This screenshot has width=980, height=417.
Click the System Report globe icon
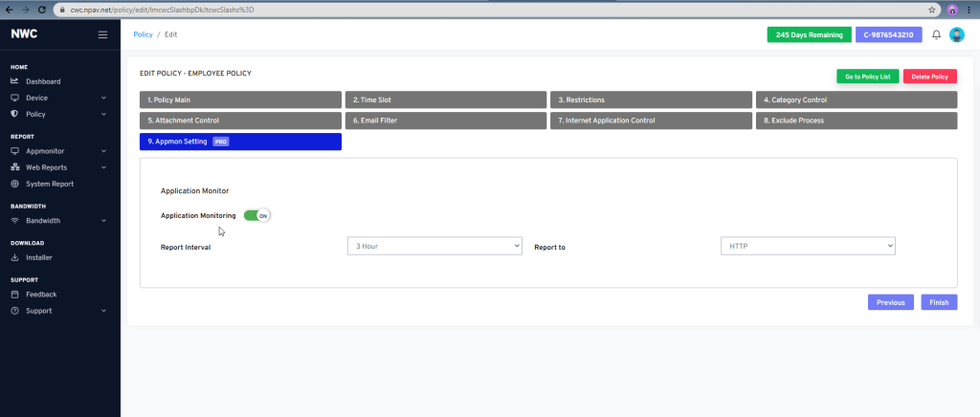pos(14,184)
